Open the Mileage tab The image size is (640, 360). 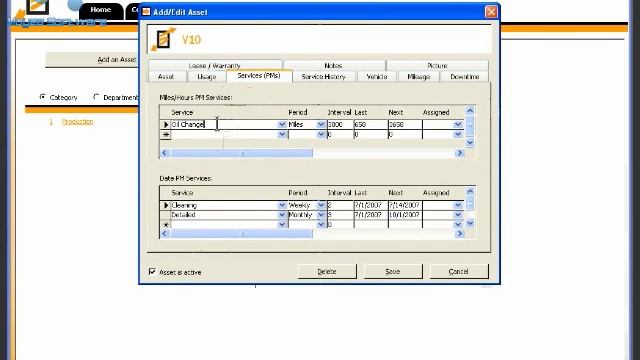pos(418,76)
